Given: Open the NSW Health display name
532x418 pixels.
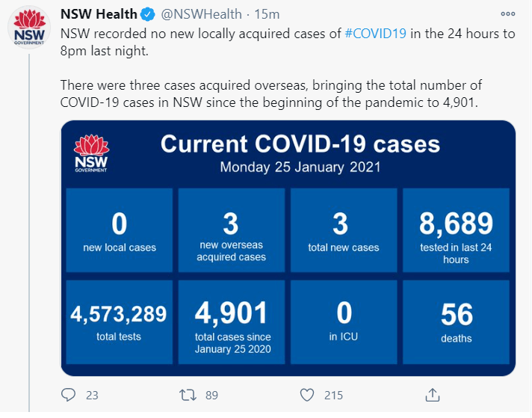Looking at the screenshot, I should click(99, 14).
